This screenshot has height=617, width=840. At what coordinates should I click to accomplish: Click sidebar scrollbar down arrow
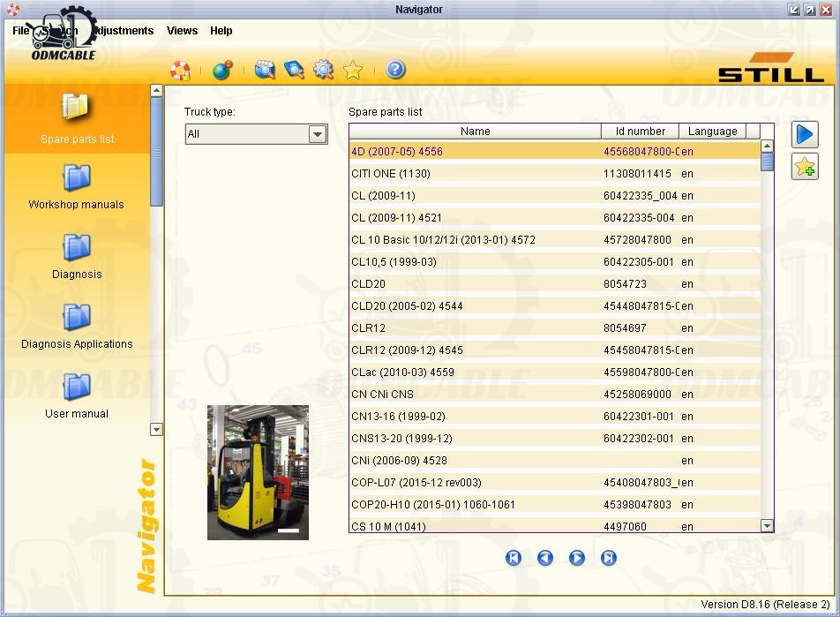click(x=156, y=429)
